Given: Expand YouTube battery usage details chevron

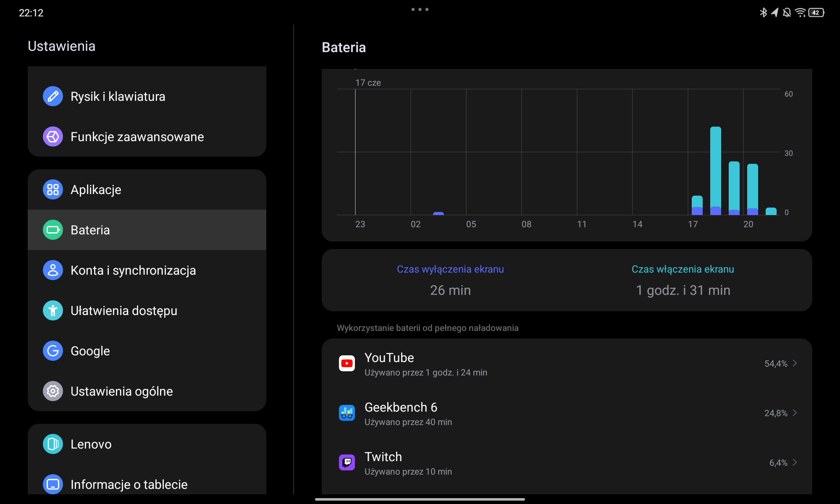Looking at the screenshot, I should coord(795,363).
